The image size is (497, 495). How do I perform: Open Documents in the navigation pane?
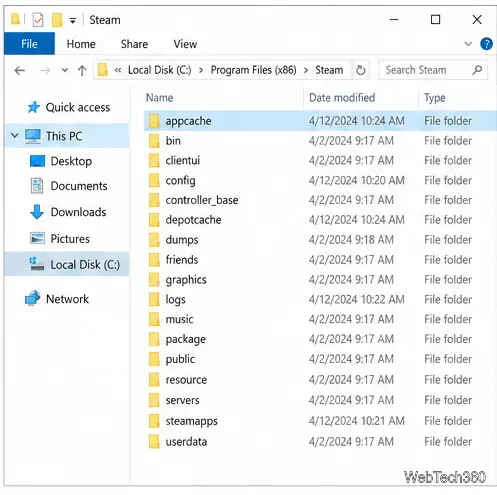click(79, 186)
